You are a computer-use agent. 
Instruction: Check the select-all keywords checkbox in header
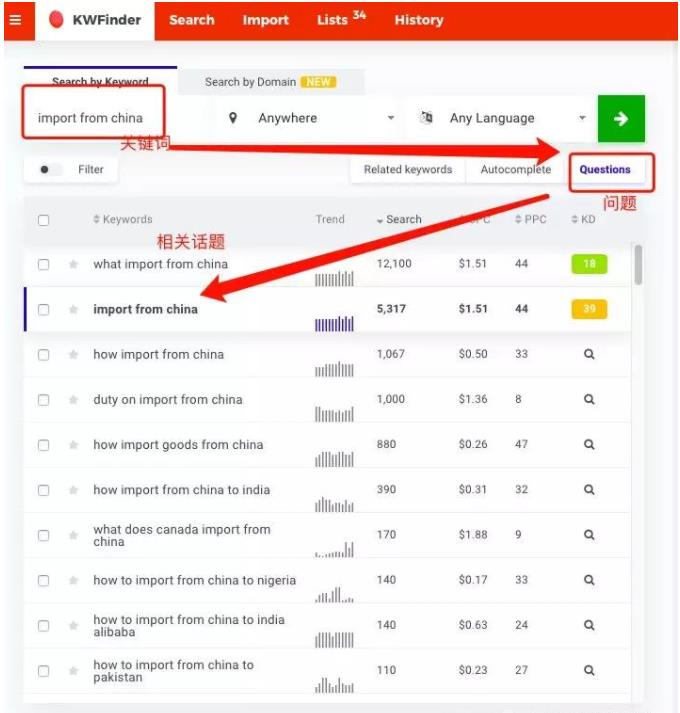click(43, 220)
